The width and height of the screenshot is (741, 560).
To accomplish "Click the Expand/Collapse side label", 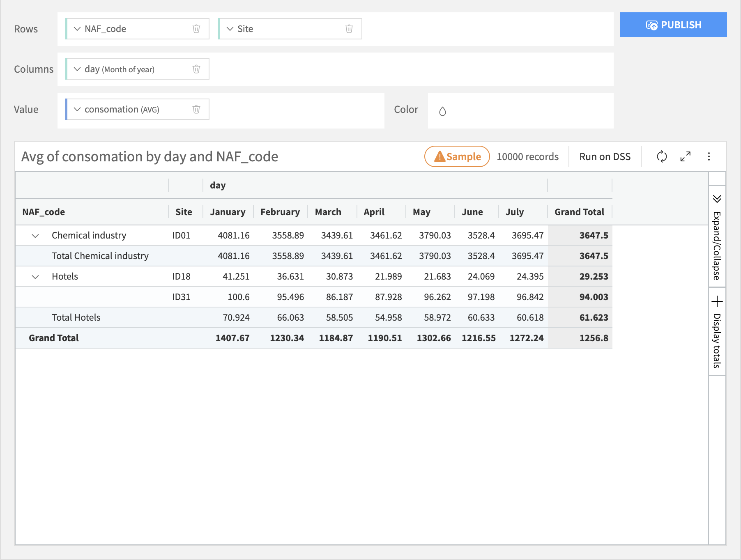I will [717, 246].
